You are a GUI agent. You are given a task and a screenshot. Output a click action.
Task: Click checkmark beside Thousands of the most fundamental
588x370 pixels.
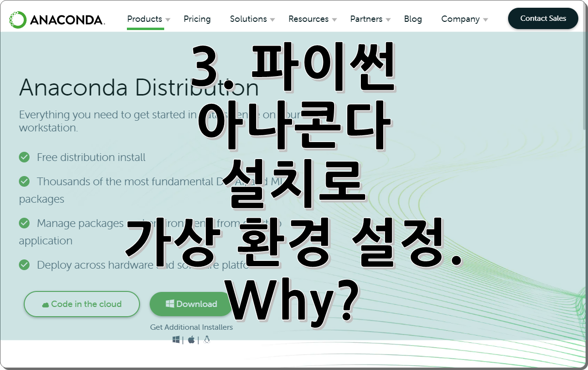point(24,181)
